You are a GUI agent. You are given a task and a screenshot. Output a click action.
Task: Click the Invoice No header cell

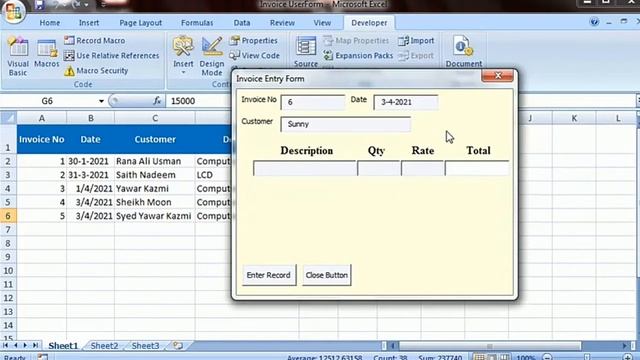42,139
